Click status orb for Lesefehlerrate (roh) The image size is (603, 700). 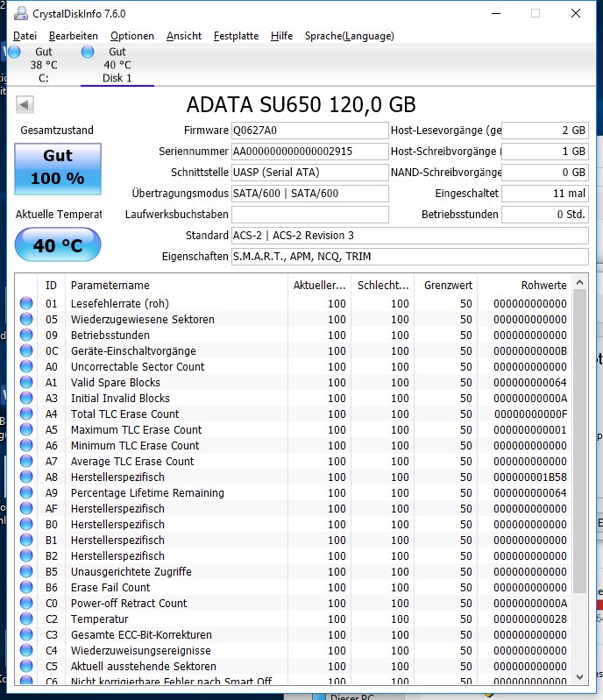pyautogui.click(x=26, y=303)
